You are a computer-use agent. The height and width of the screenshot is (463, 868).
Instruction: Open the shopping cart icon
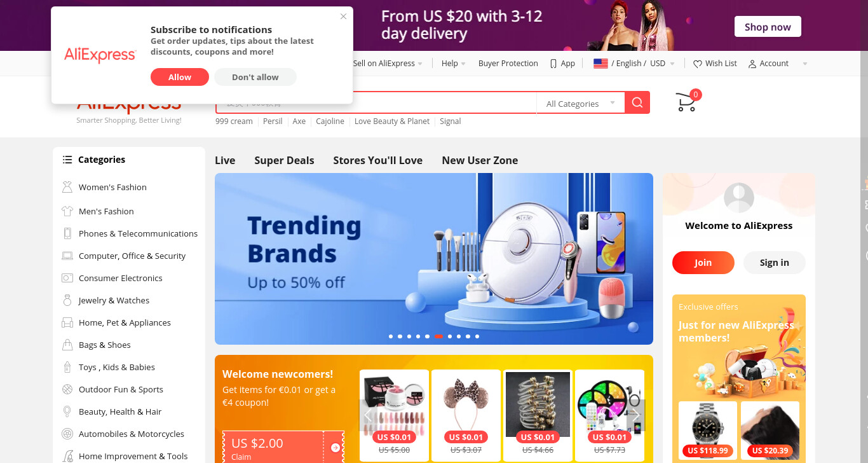click(686, 102)
